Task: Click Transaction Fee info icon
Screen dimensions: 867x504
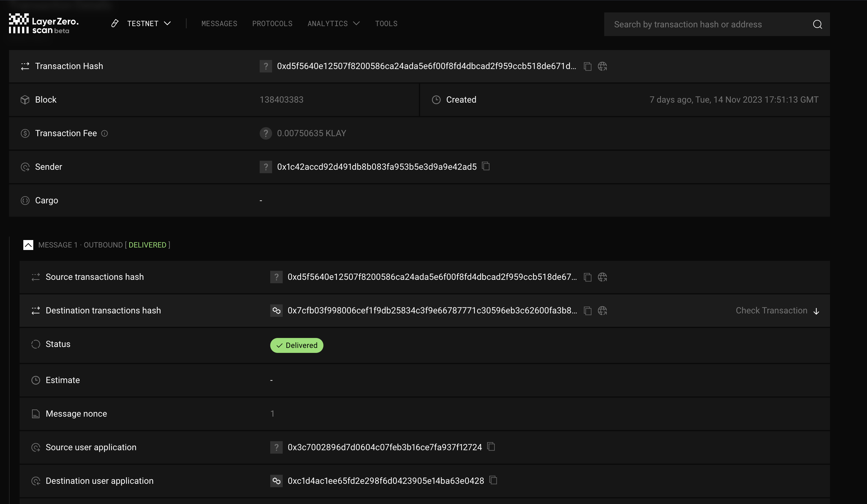Action: click(104, 133)
